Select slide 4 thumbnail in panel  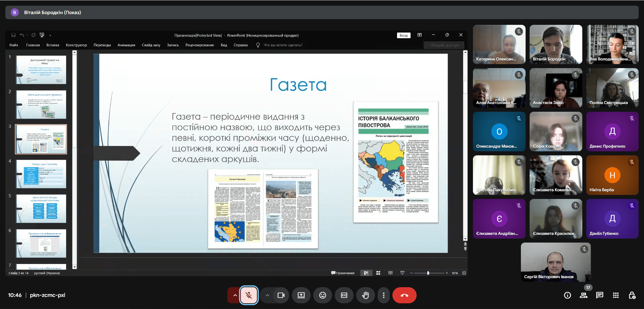pos(41,174)
